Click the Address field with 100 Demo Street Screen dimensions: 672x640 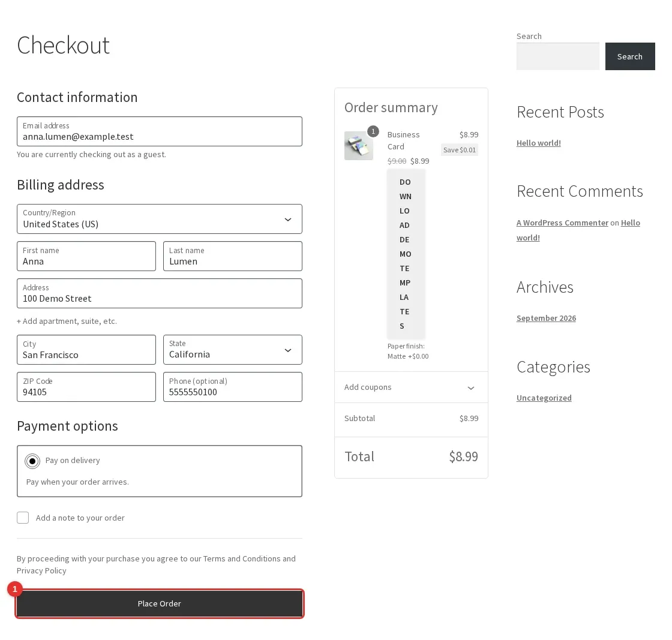pos(160,293)
